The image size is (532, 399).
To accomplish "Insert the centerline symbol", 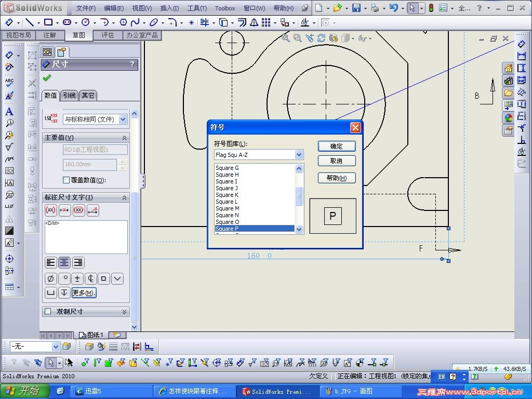I will (x=90, y=278).
